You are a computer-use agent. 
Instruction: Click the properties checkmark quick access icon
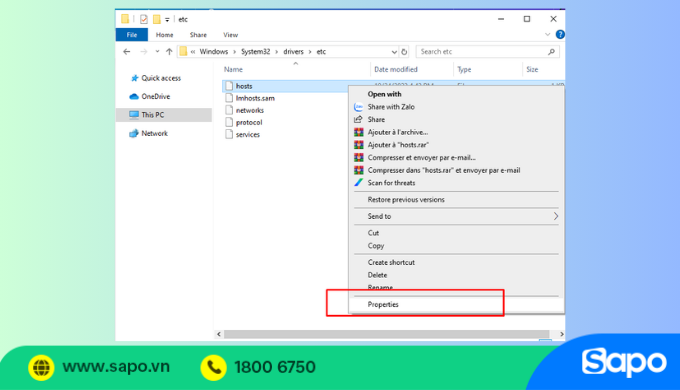144,19
